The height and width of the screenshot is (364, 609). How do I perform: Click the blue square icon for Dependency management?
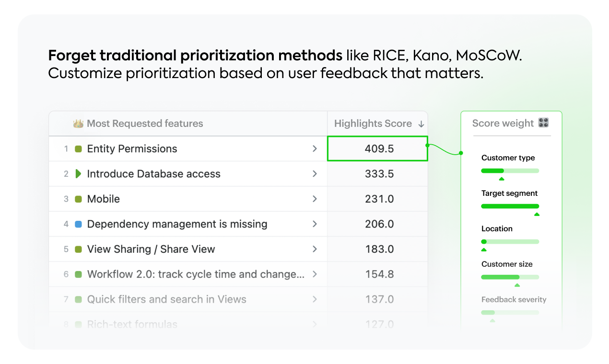coord(78,224)
